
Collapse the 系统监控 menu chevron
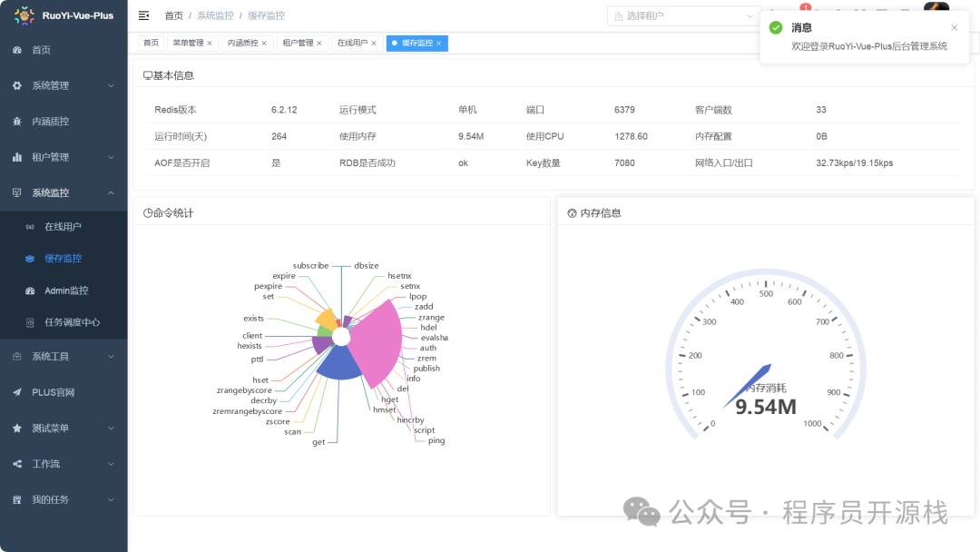111,192
